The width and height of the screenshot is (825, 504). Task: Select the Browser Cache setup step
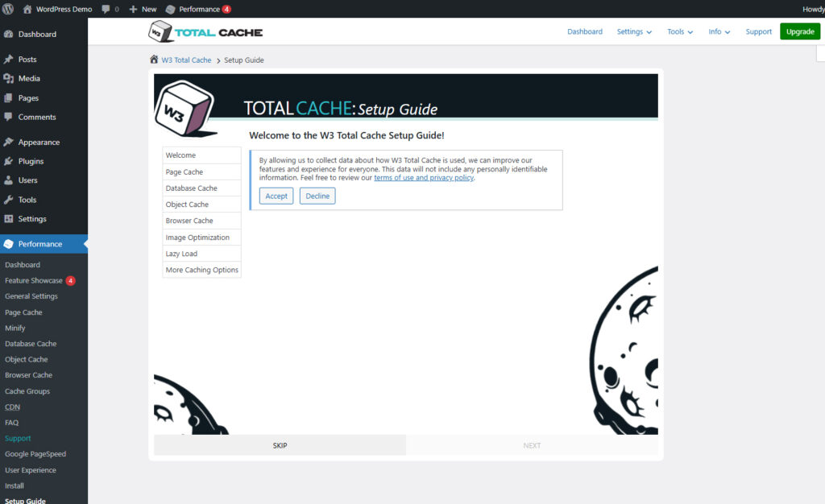(x=202, y=221)
